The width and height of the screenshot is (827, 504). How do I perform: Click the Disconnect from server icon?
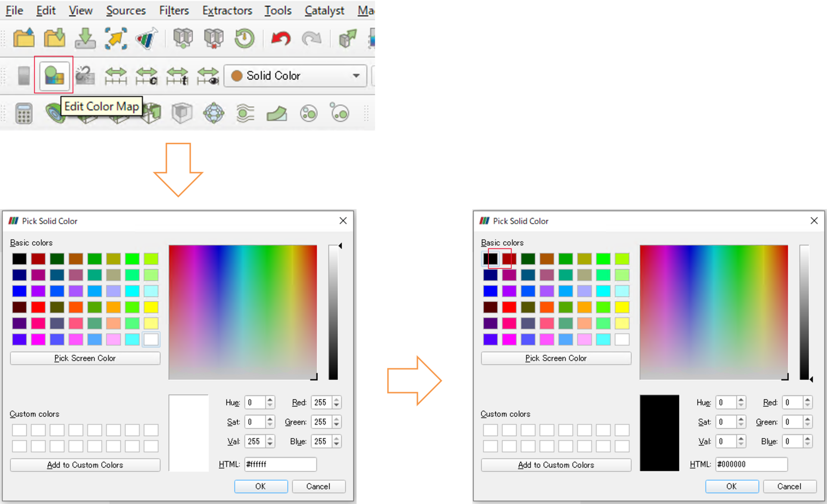click(x=214, y=38)
